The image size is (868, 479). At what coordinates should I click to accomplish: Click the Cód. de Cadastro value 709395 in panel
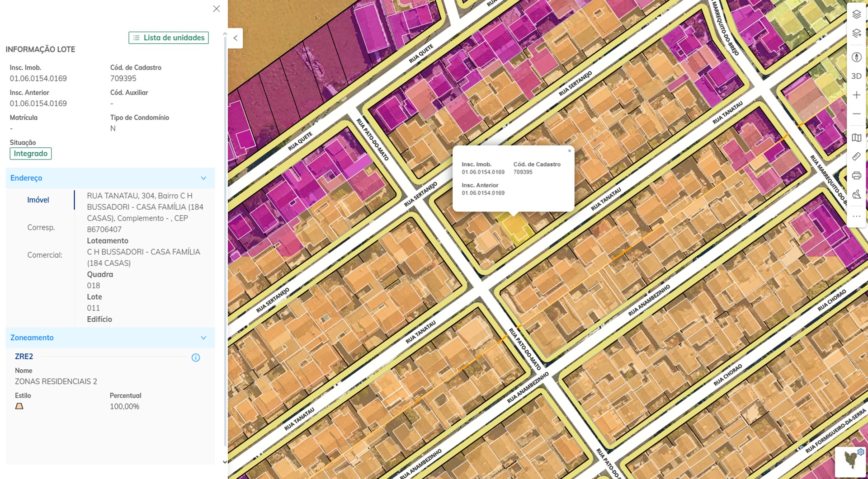pyautogui.click(x=123, y=79)
